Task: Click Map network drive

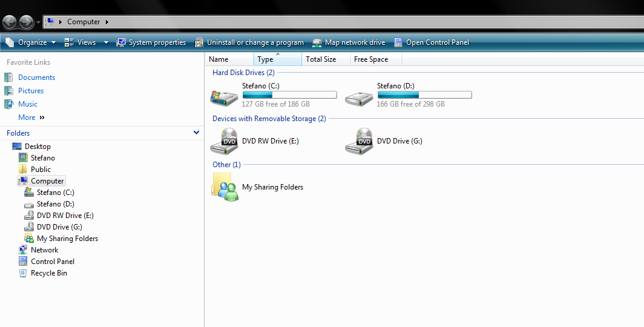Action: [349, 42]
